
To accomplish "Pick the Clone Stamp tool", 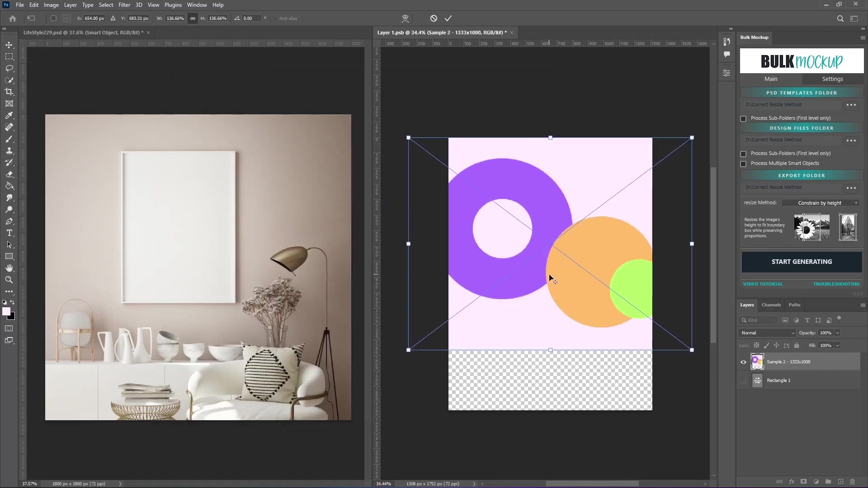I will 9,150.
